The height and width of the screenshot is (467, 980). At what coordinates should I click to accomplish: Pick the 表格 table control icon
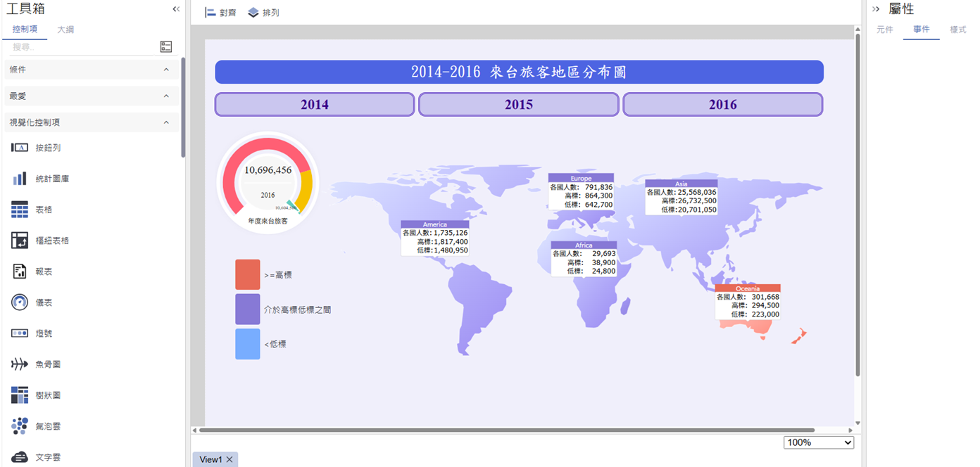20,210
